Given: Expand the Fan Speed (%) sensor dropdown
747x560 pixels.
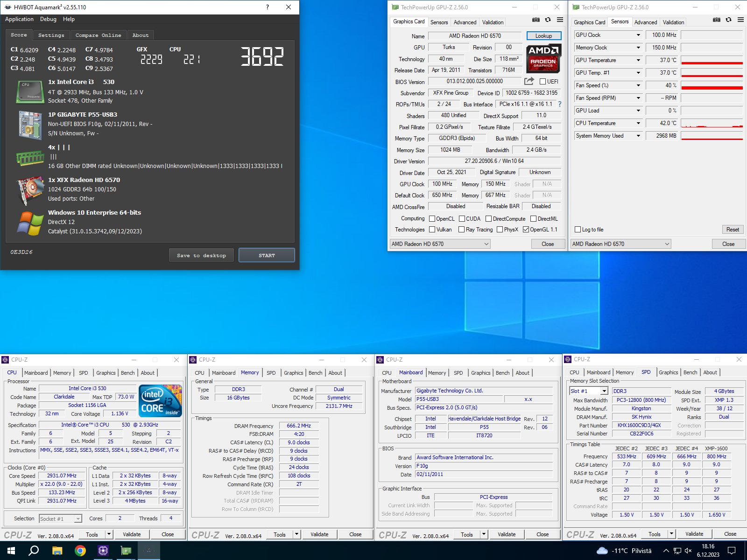Looking at the screenshot, I should click(x=638, y=85).
